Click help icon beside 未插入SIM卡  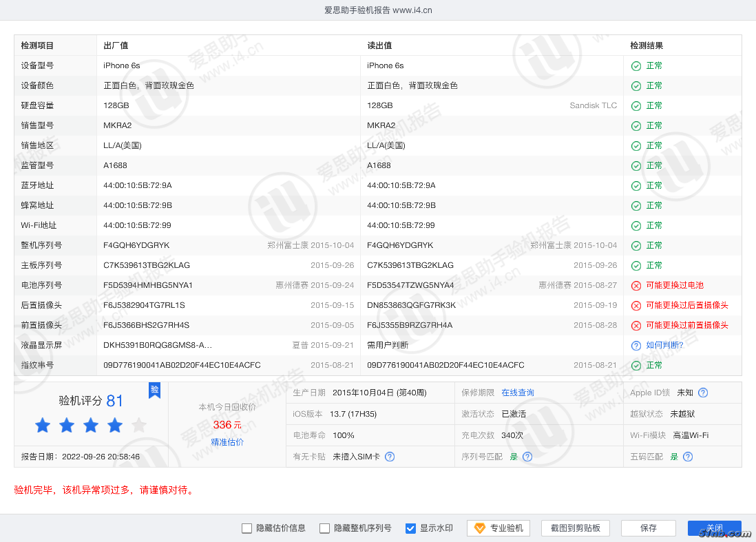pos(390,457)
